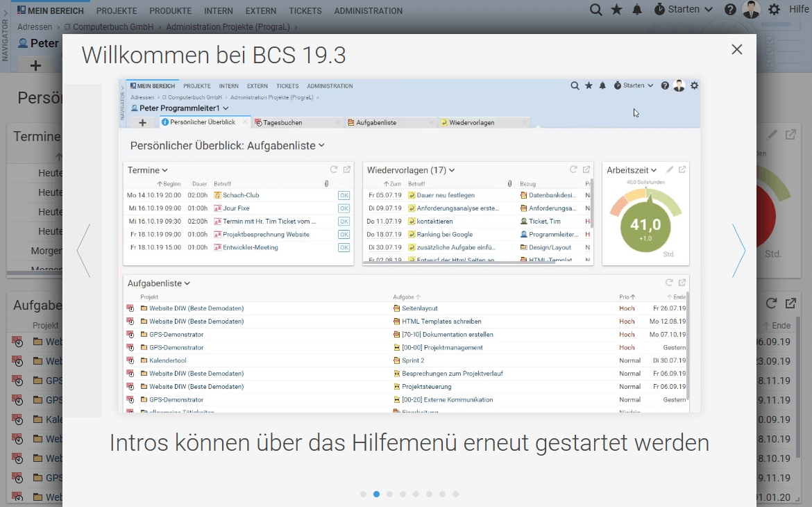Open the PROJEKTE menu
Screen dimensions: 812x507
tap(117, 10)
